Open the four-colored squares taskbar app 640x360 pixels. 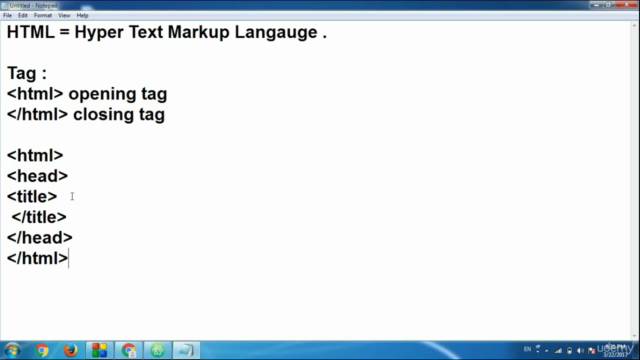coord(100,350)
